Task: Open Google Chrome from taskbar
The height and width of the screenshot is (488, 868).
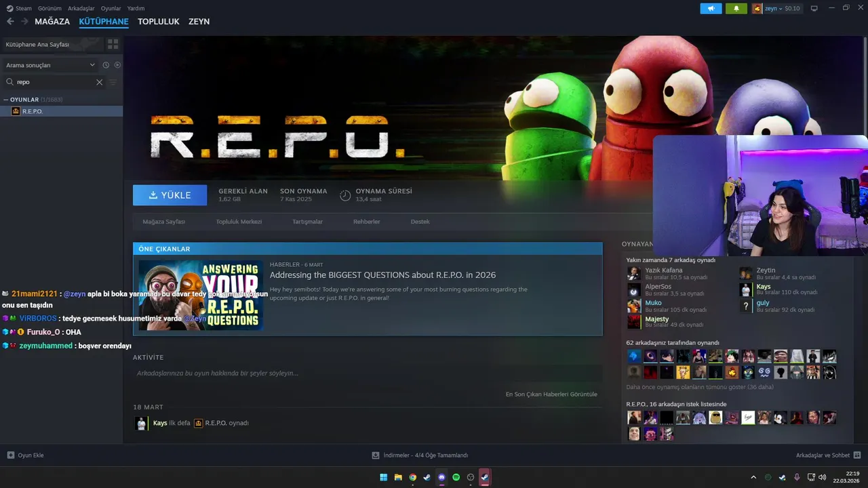Action: [x=412, y=477]
